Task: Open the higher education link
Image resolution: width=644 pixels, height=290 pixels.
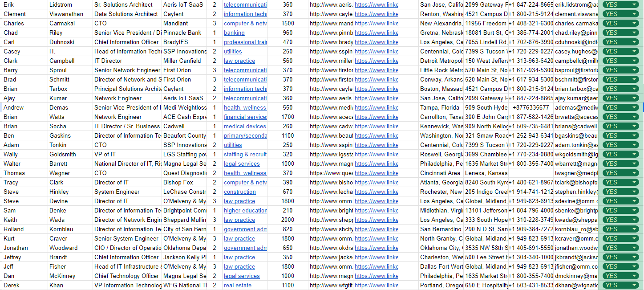Action: pos(245,210)
